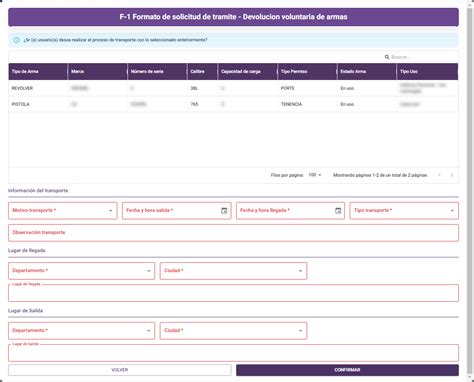Viewport: 474px width, 382px height.
Task: Open the Tipo transporte dropdown
Action: (404, 211)
